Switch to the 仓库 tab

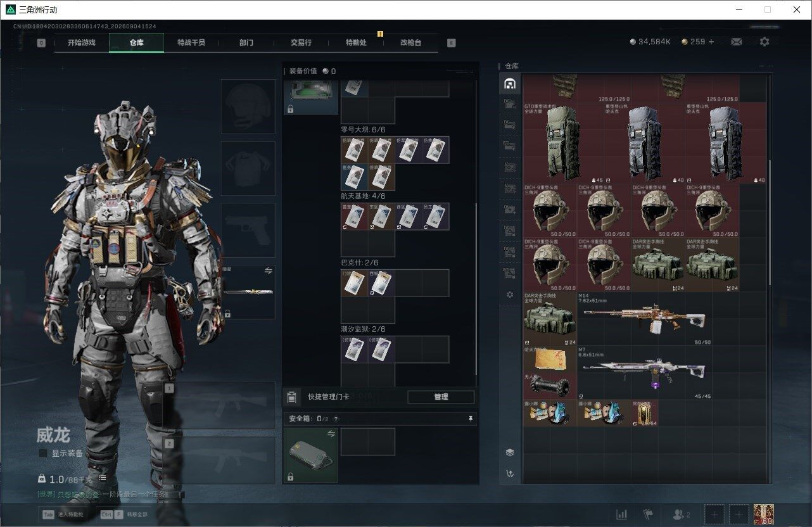pos(137,42)
